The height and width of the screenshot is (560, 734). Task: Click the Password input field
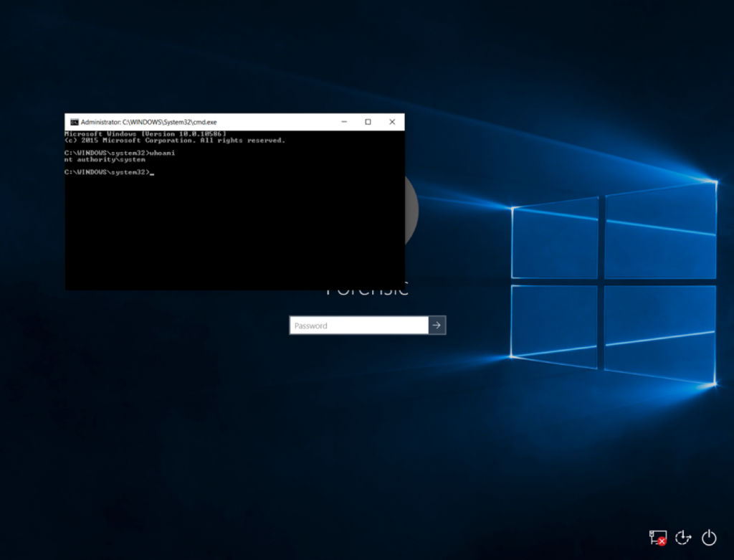point(359,326)
